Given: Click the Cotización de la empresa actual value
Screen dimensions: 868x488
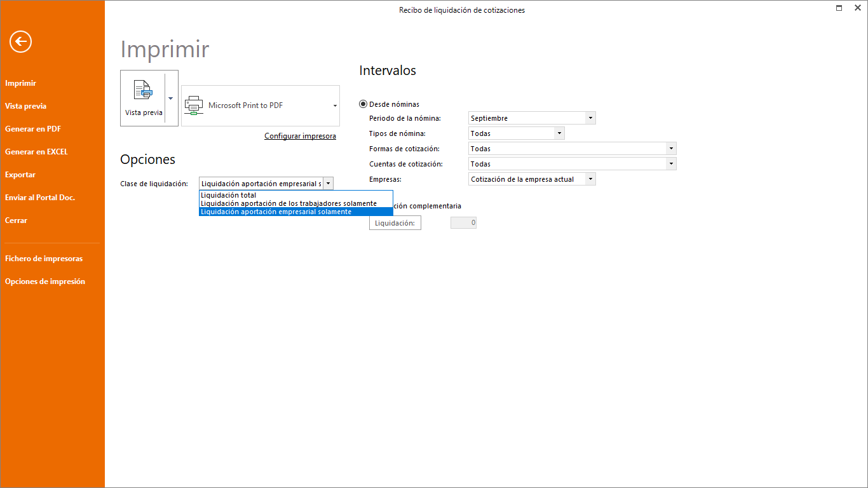Looking at the screenshot, I should [x=522, y=179].
